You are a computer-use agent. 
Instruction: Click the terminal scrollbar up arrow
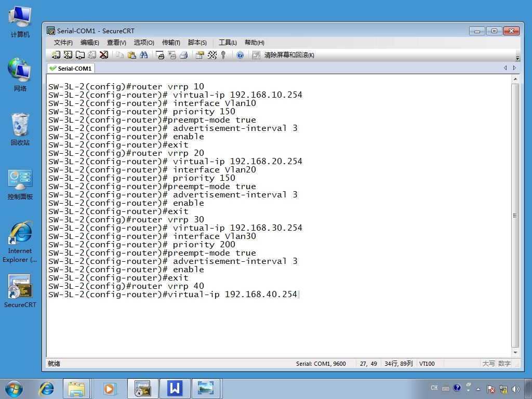point(515,79)
